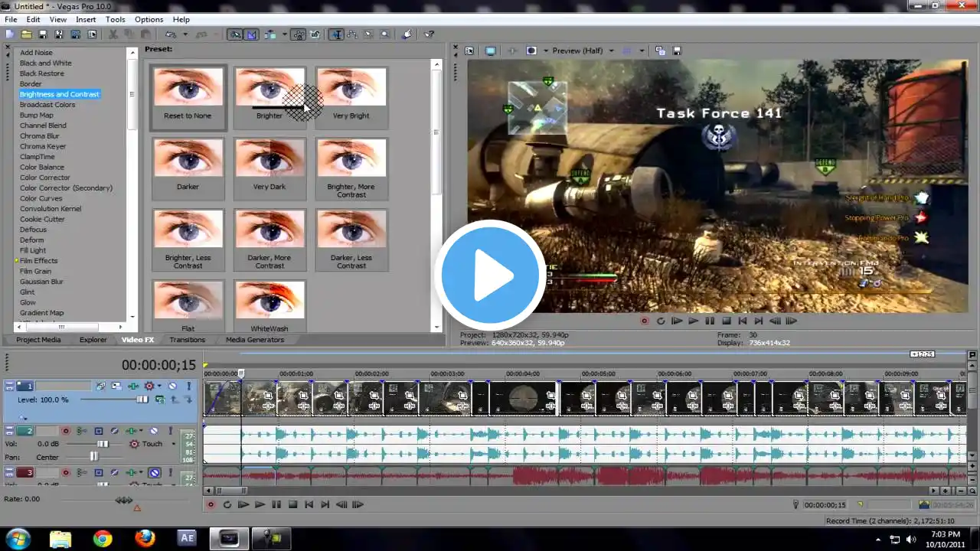Choose the Very Dark preset thumbnail

[x=269, y=158]
